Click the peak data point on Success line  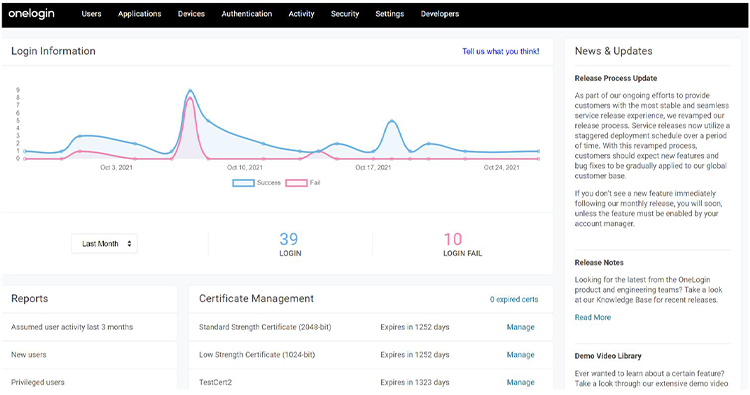pyautogui.click(x=190, y=90)
